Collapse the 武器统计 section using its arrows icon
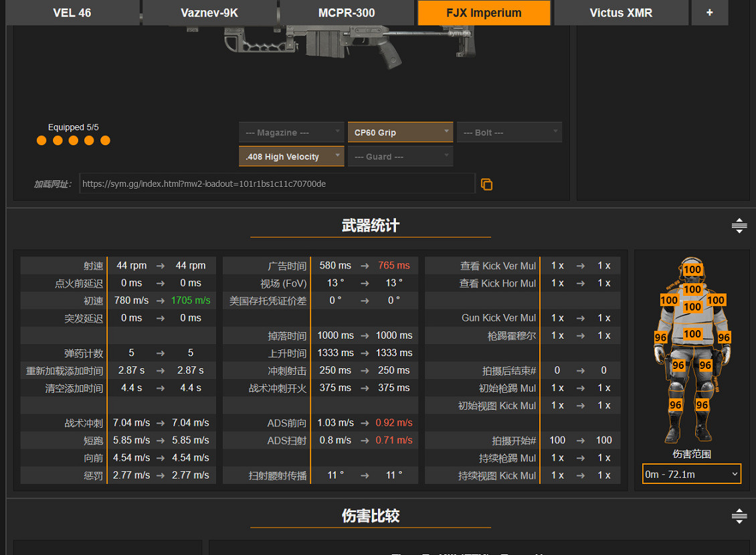756x555 pixels. 739,226
